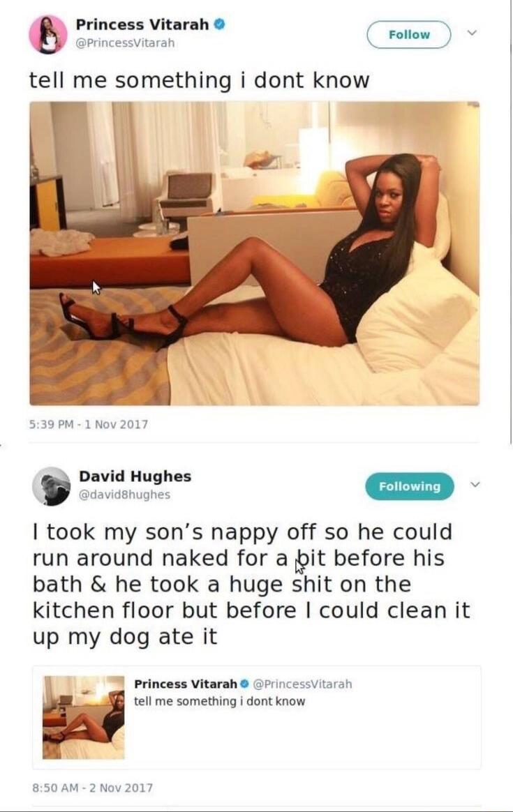Open the large hotel room photo
Viewport: 513px width, 812px height.
255,253
